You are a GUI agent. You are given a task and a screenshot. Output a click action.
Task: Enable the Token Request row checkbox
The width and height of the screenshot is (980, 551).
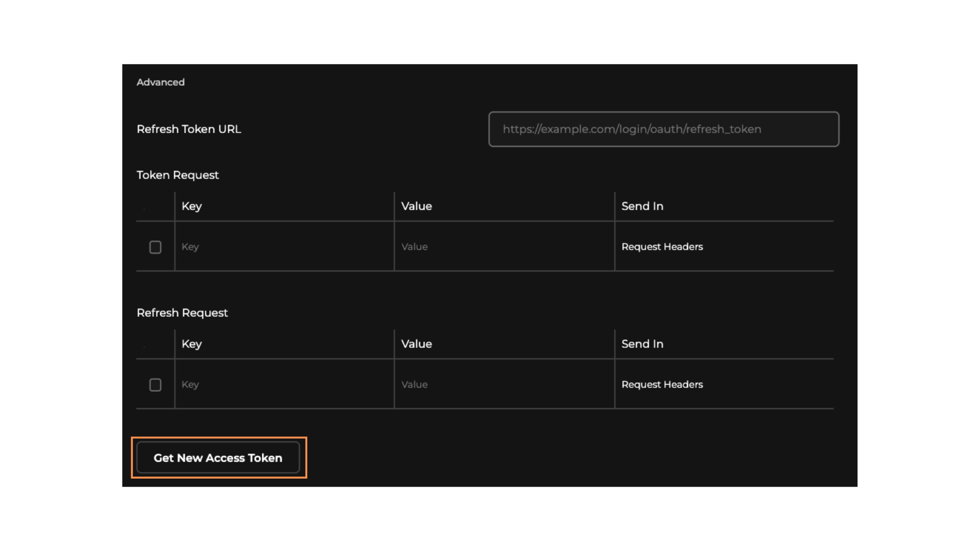pos(155,247)
